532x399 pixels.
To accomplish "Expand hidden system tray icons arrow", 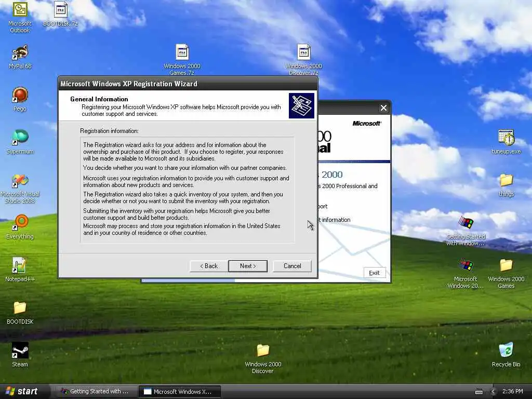I will [x=493, y=392].
